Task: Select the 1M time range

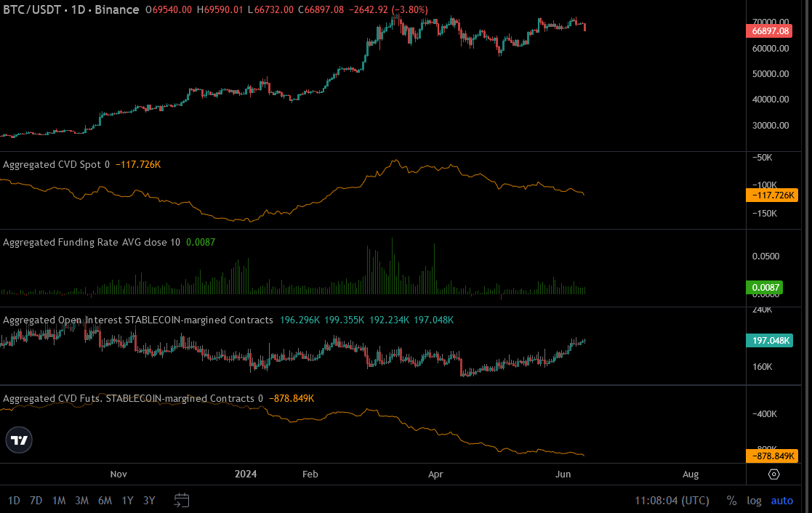Action: click(x=58, y=501)
